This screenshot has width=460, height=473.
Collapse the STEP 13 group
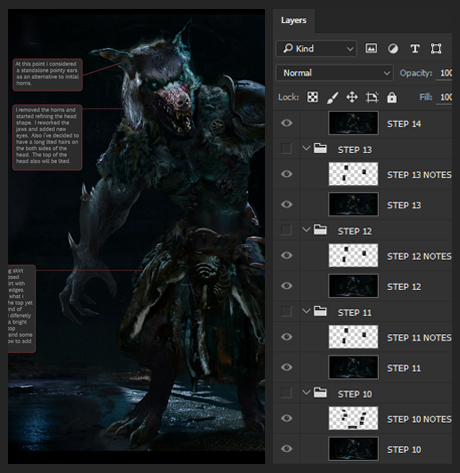tap(306, 148)
